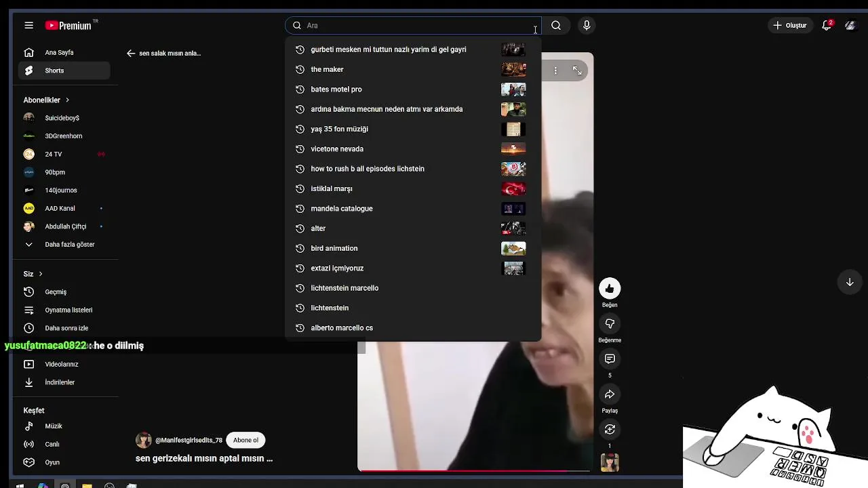
Task: Start voice search with microphone
Action: [x=587, y=25]
